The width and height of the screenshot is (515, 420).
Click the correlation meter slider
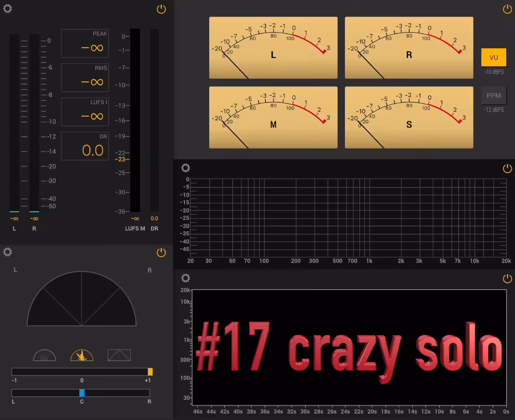82,372
